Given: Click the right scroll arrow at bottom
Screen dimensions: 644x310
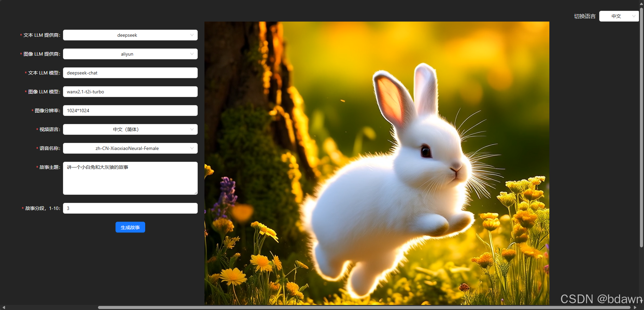Looking at the screenshot, I should coord(635,307).
